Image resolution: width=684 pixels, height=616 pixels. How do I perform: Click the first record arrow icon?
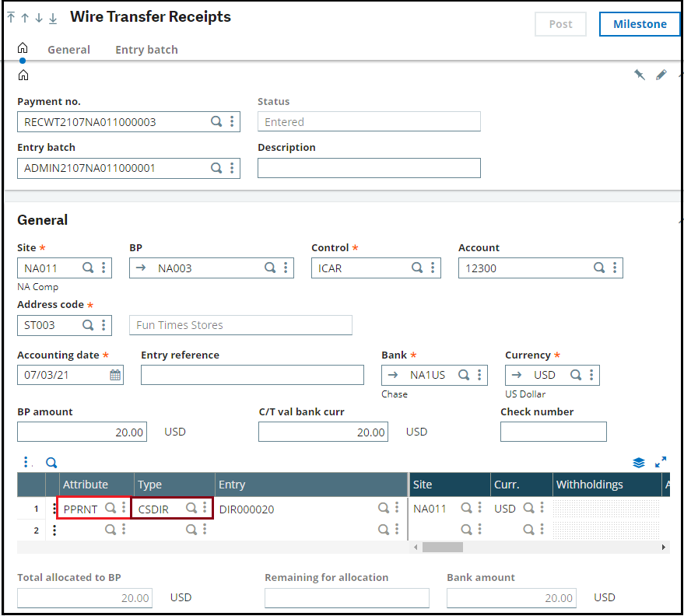[x=12, y=17]
